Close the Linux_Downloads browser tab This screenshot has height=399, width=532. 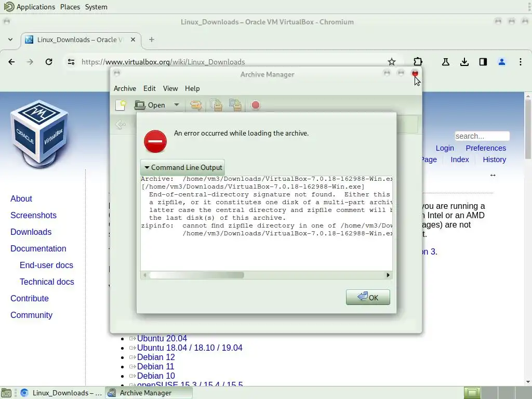(133, 39)
